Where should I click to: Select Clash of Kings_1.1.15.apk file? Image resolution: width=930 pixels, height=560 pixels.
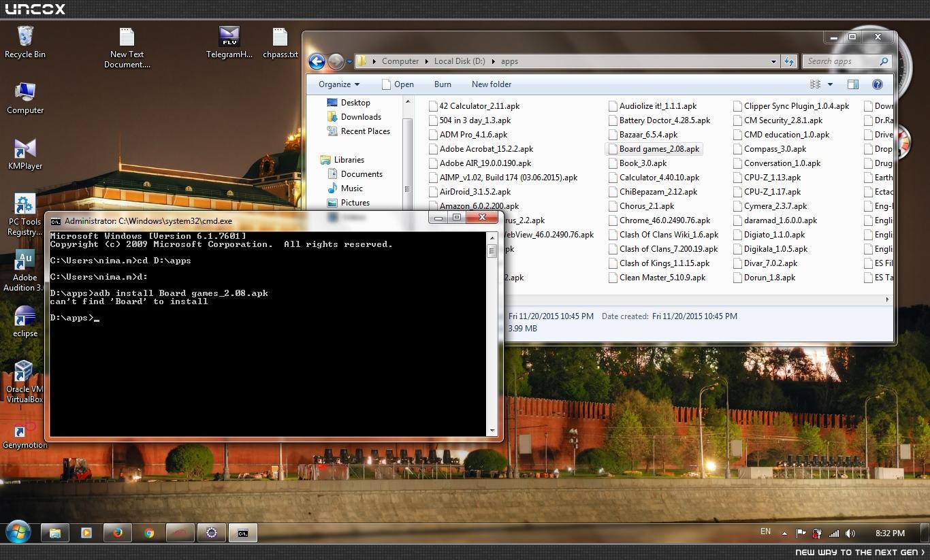coord(659,263)
